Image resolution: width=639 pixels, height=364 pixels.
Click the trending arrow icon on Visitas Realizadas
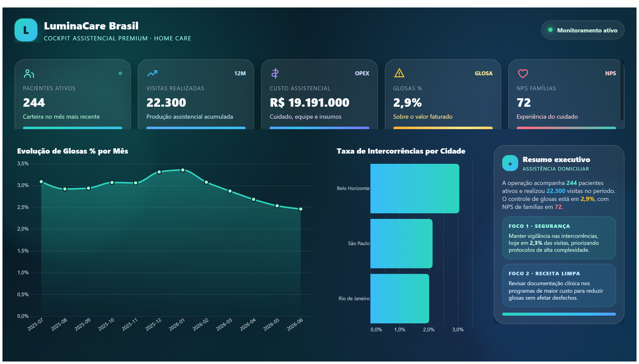(x=152, y=74)
